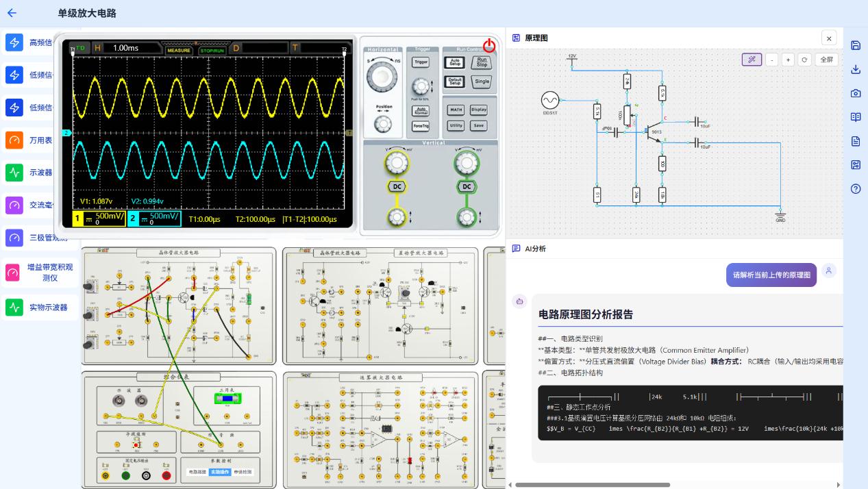Toggle channel 1 DC coupling button

tap(397, 186)
